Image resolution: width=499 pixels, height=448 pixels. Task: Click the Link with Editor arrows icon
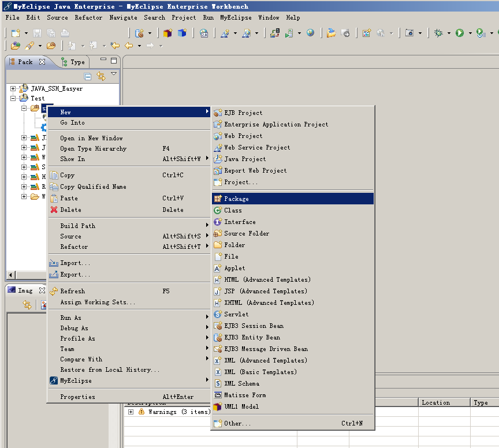(101, 76)
